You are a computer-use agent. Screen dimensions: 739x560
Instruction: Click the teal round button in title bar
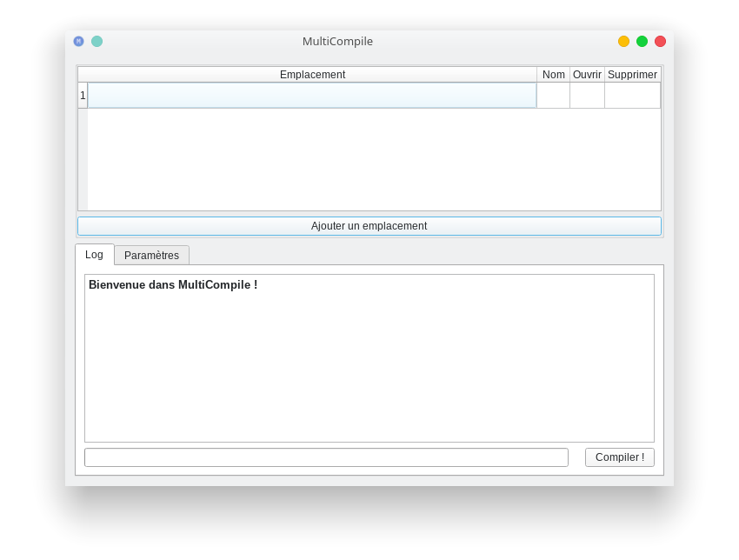tap(97, 41)
